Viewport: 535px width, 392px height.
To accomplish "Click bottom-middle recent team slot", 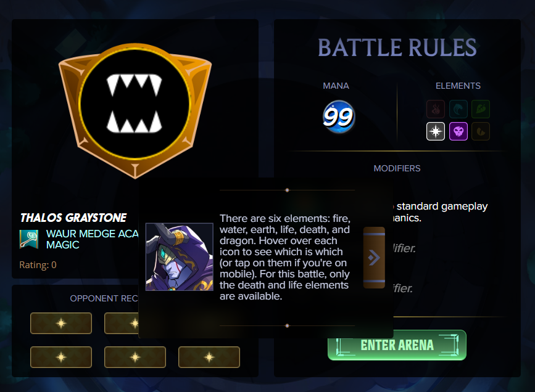I will [135, 357].
